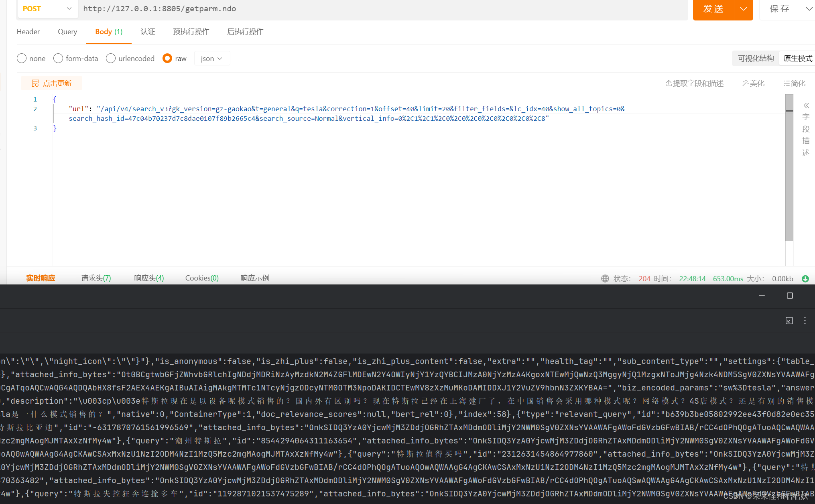Click the 22:48:14 timestamp value

tap(692, 278)
